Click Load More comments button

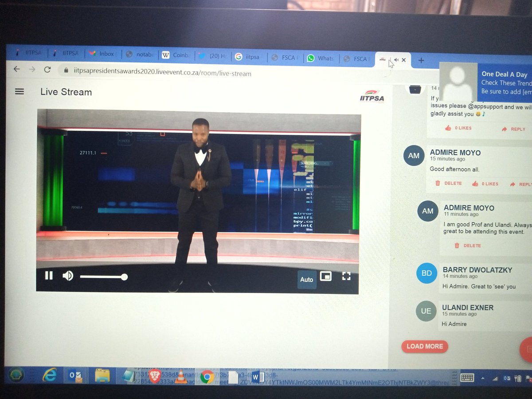(x=425, y=346)
